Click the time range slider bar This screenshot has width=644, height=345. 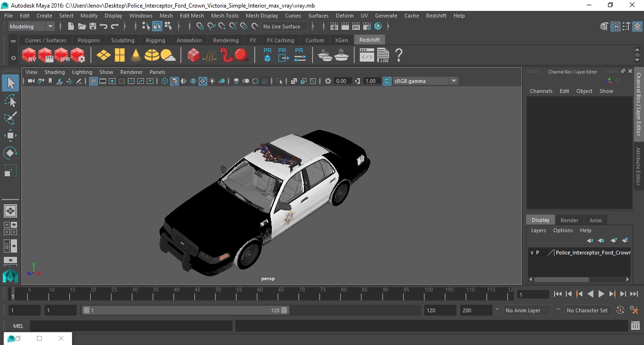click(185, 310)
